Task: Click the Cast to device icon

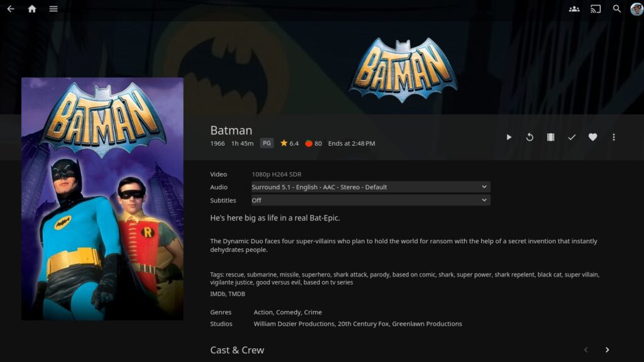Action: pos(596,9)
